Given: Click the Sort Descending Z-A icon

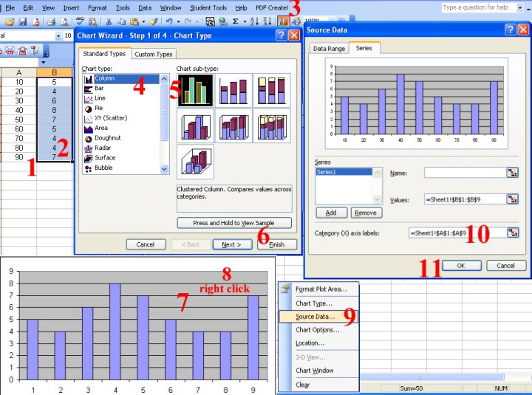Looking at the screenshot, I should click(x=267, y=21).
